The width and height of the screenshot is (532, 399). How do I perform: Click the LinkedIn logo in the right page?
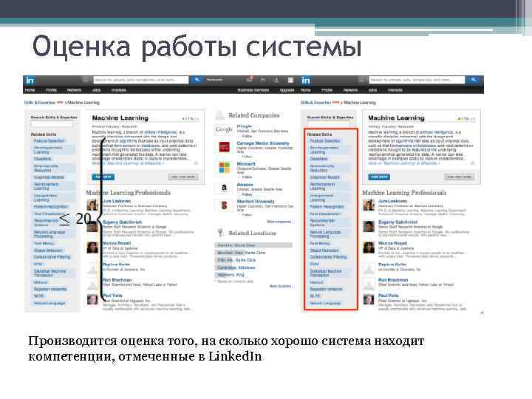pyautogui.click(x=306, y=80)
